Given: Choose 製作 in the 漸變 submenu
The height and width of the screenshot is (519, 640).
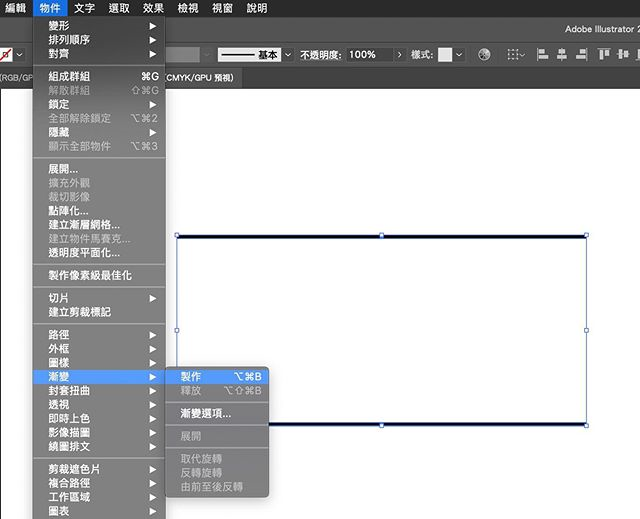Looking at the screenshot, I should point(217,376).
